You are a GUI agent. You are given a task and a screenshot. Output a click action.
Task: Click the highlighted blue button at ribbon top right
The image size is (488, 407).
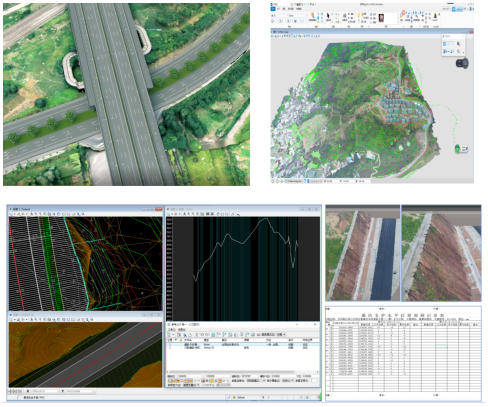coord(457,9)
